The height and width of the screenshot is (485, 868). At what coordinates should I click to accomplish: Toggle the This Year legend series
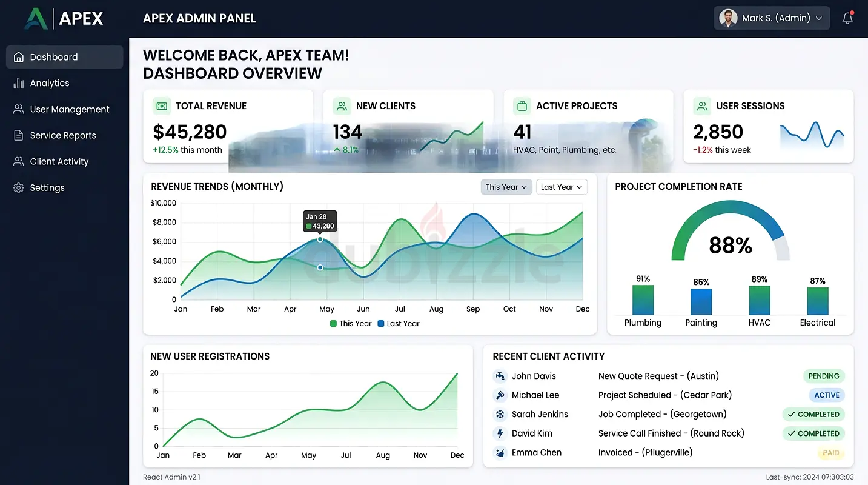click(351, 324)
